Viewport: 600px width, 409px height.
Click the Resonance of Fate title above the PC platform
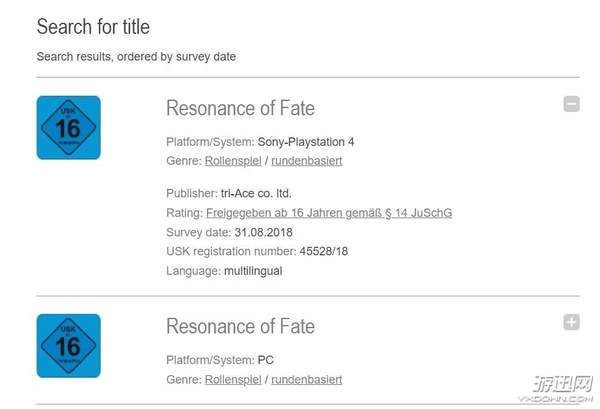tap(240, 326)
